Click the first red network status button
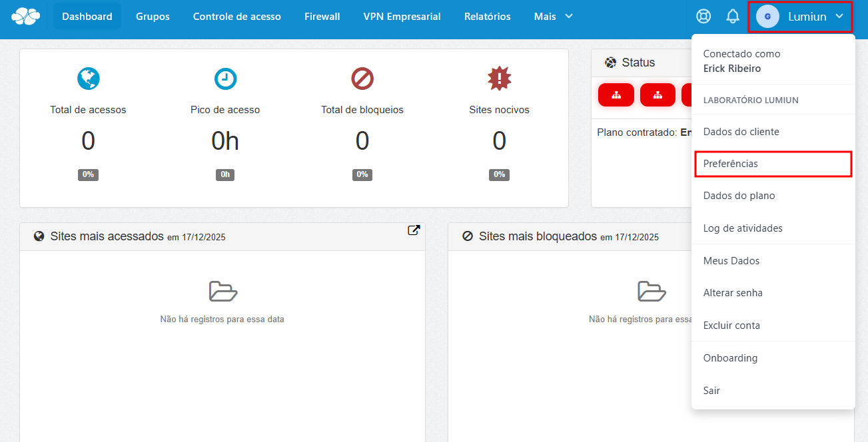This screenshot has height=442, width=868. (x=616, y=95)
